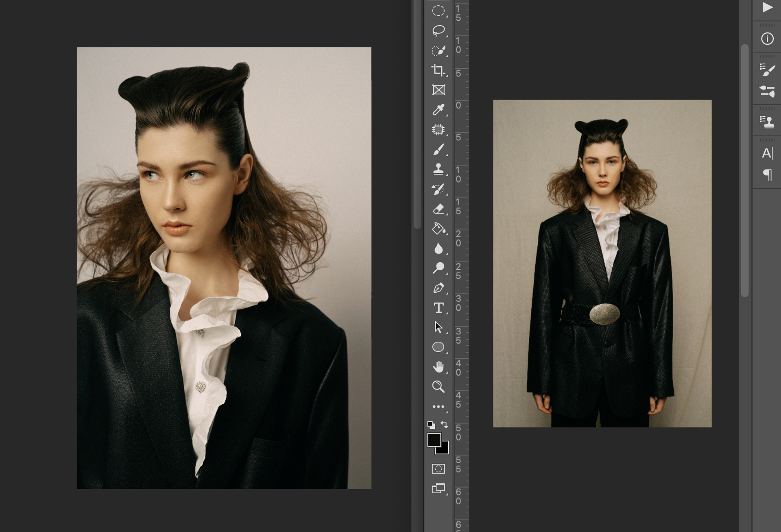This screenshot has height=532, width=781.
Task: Select the Lasso tool
Action: pyautogui.click(x=438, y=31)
